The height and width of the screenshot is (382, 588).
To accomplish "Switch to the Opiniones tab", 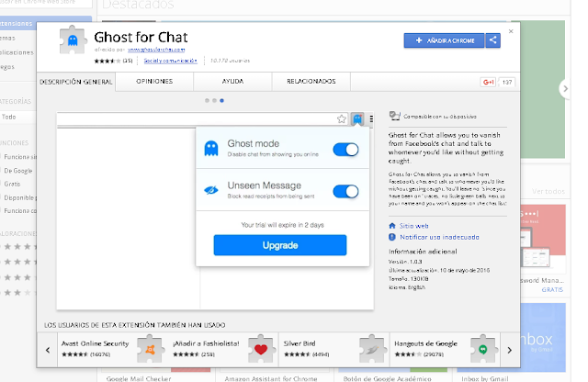I will point(154,82).
